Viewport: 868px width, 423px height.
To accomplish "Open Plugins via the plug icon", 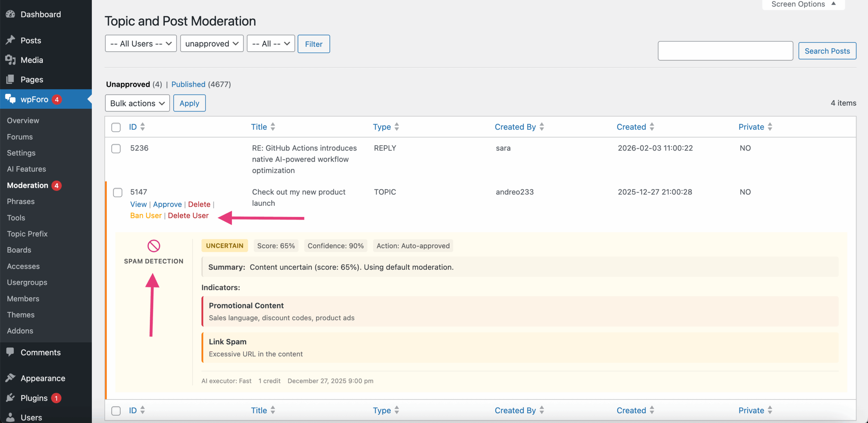I will pos(11,398).
